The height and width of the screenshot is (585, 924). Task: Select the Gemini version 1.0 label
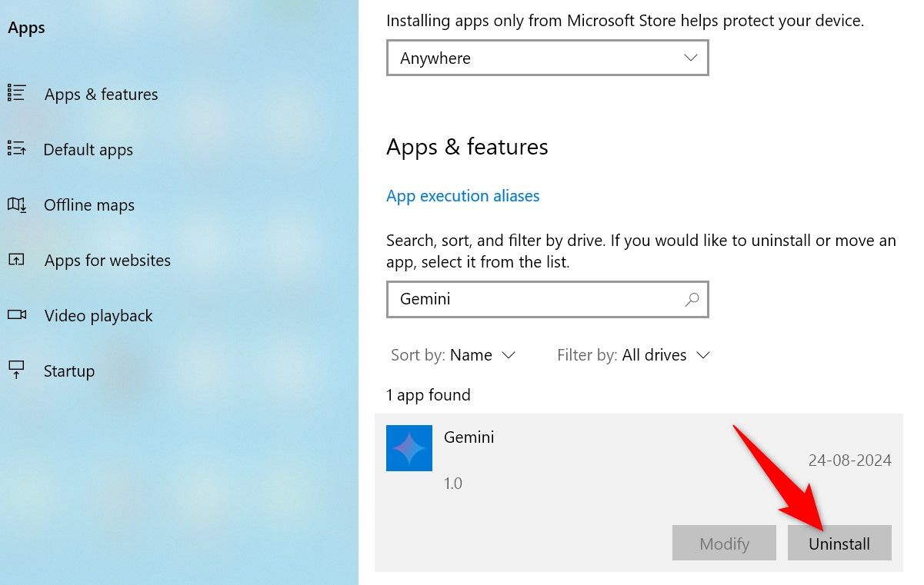(x=453, y=483)
